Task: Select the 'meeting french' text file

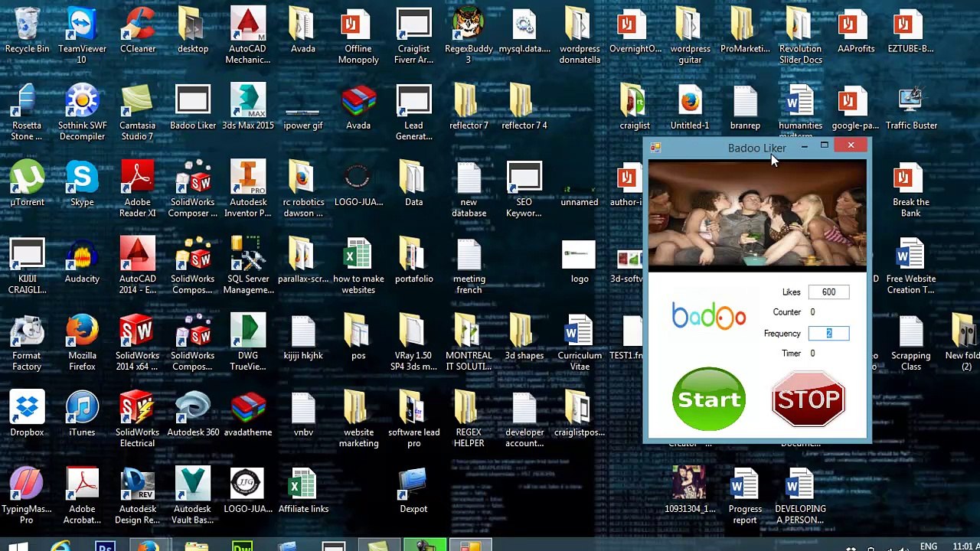Action: click(x=469, y=265)
